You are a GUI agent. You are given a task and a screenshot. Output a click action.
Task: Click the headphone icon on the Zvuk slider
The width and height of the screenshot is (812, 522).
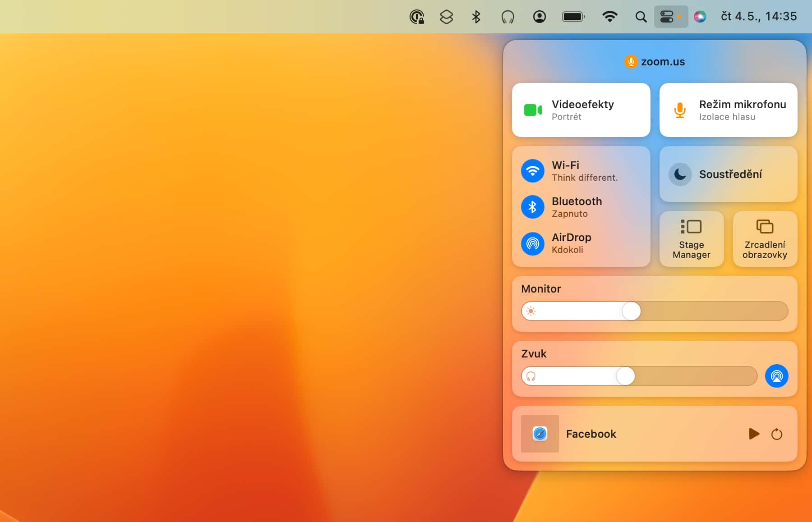coord(531,376)
